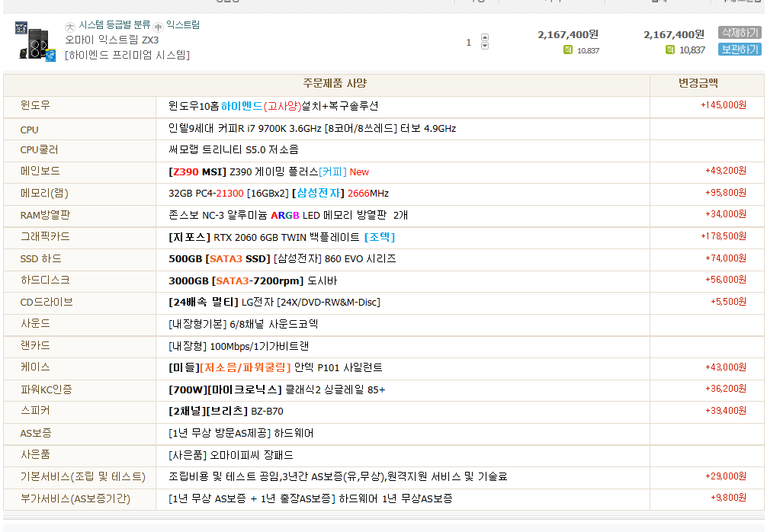The width and height of the screenshot is (767, 532).
Task: Click the 주문제품 사양 column header
Action: coord(335,83)
